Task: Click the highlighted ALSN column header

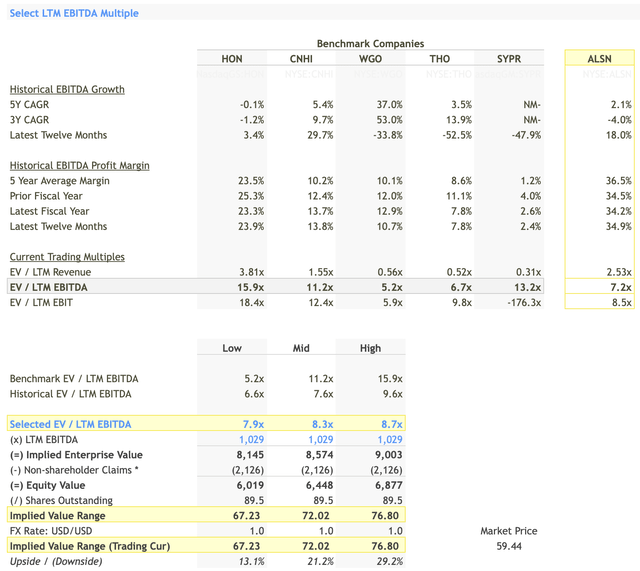Action: tap(599, 59)
